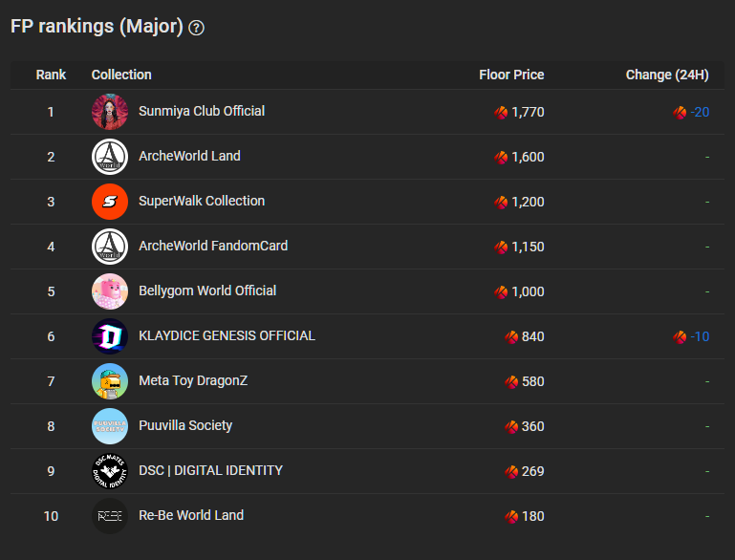
Task: Open the Sunmiya Club Official avatar
Action: click(x=110, y=112)
